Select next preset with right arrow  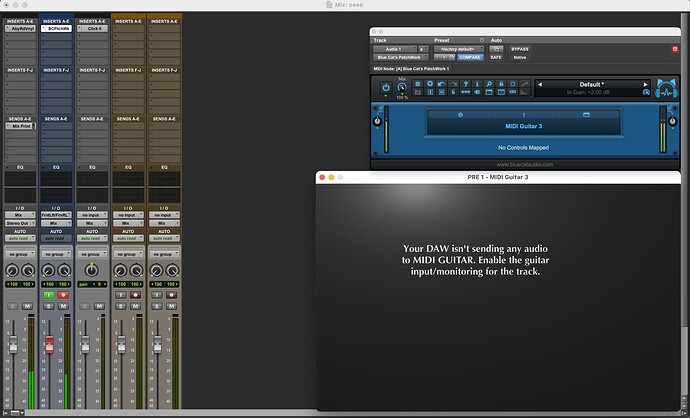646,84
